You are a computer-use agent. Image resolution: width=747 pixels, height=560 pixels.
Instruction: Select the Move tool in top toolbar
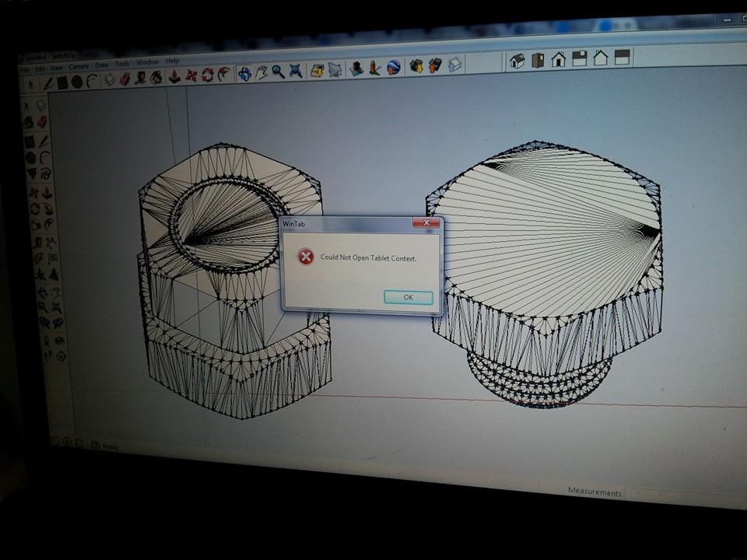pos(191,75)
